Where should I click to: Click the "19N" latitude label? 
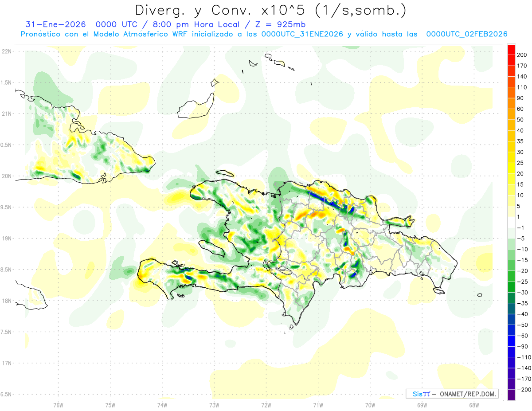6,239
